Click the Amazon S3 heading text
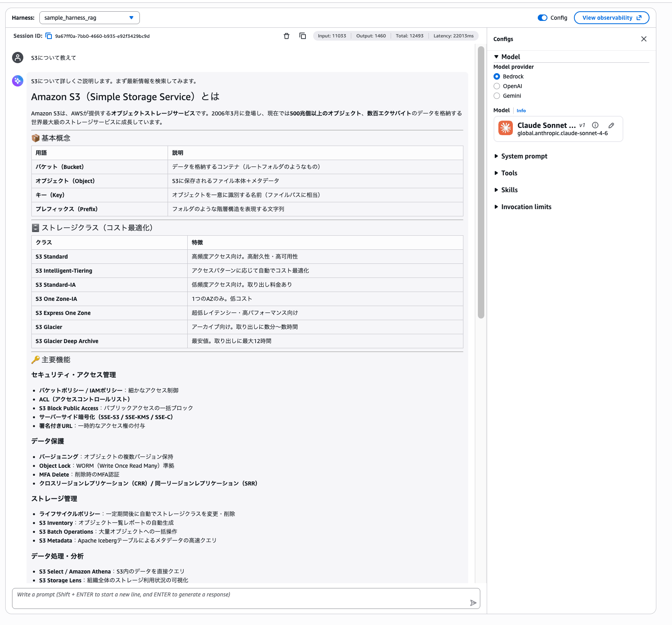 point(125,97)
